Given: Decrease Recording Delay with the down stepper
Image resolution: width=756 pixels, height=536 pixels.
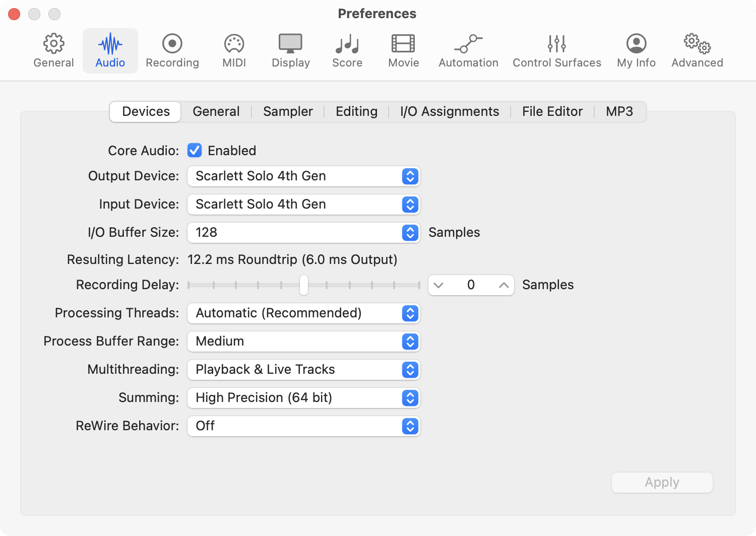Looking at the screenshot, I should pos(438,285).
